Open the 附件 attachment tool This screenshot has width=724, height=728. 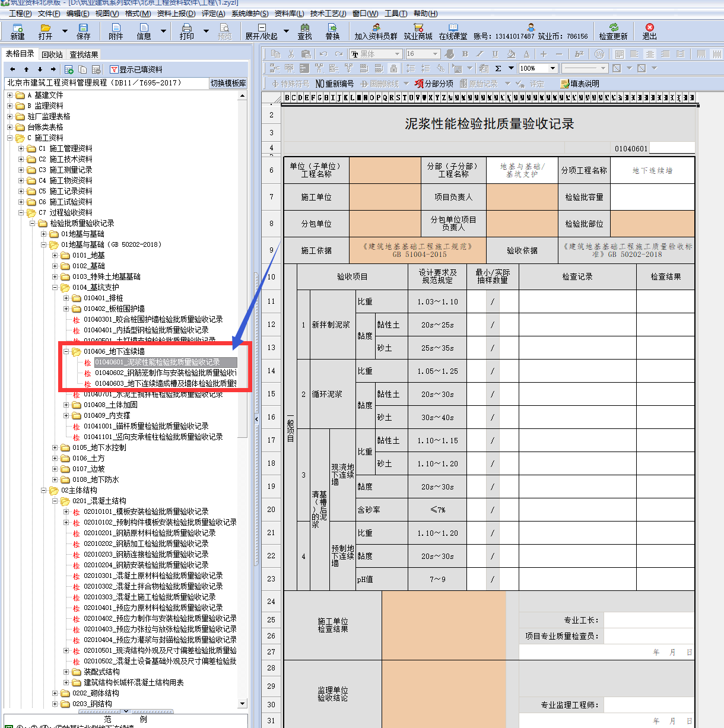(116, 28)
